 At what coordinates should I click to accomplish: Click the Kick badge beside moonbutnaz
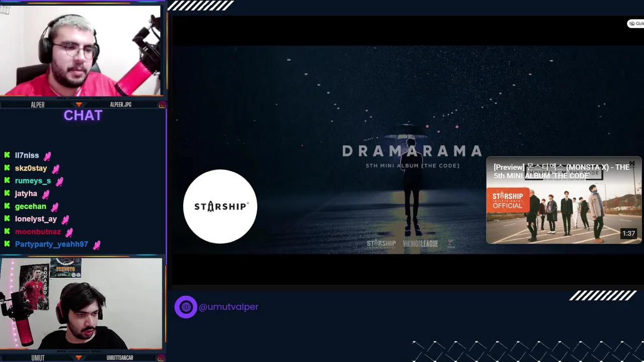7,231
